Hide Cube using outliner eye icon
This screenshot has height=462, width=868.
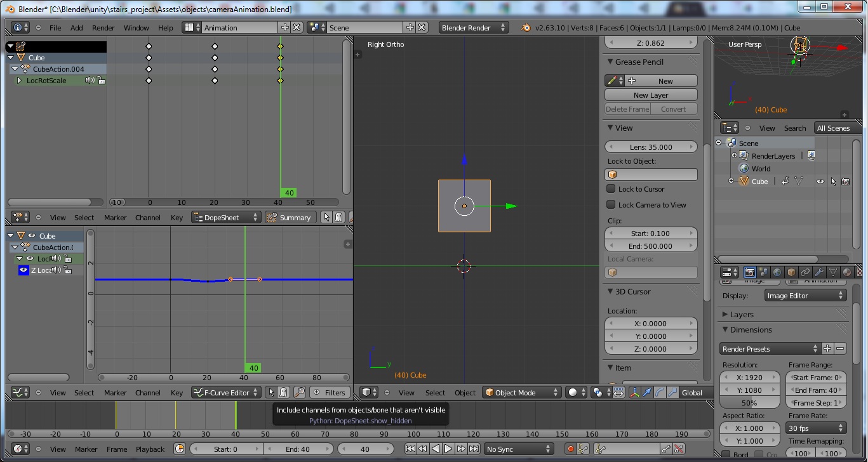tap(820, 181)
